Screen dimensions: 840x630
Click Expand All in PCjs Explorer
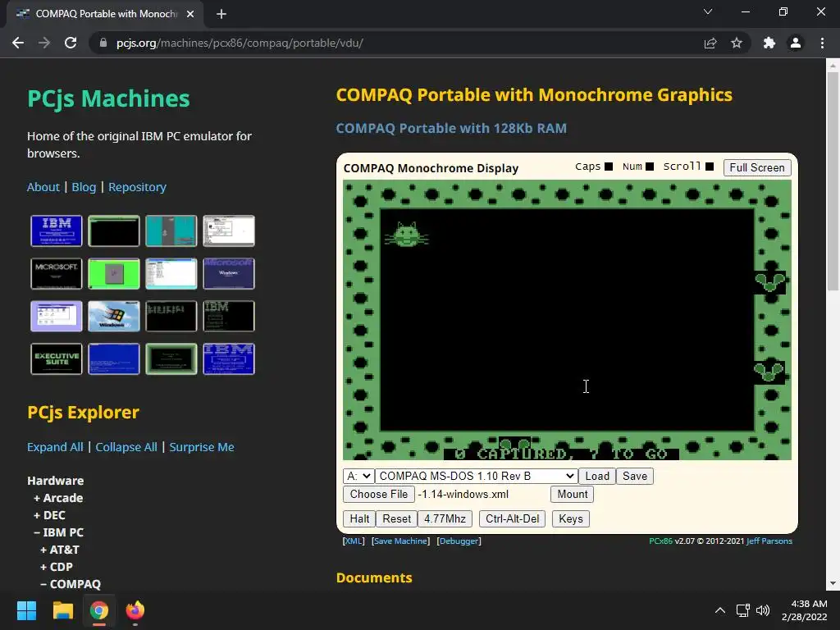[55, 447]
